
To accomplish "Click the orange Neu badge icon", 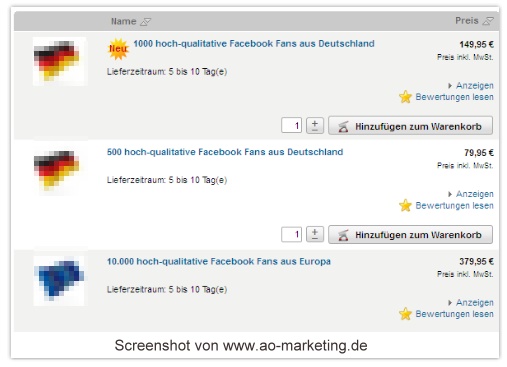I will (118, 49).
